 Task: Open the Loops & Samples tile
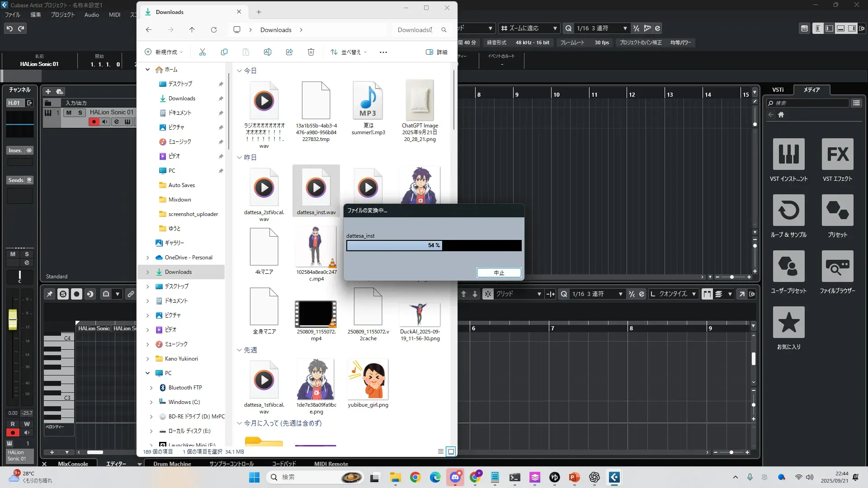coord(788,211)
